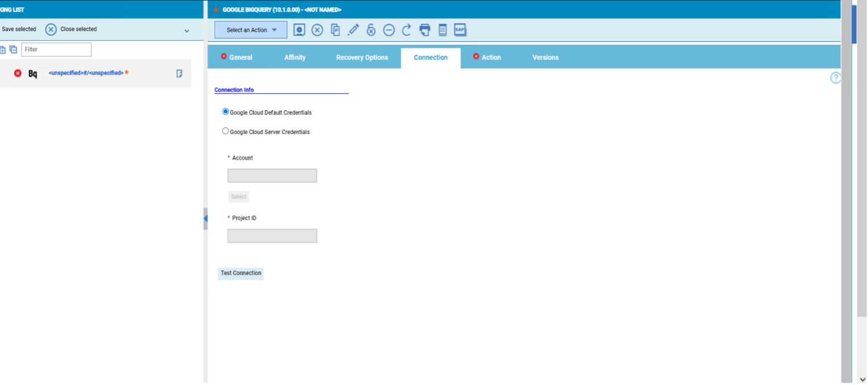868x385 pixels.
Task: Open the print icon in the toolbar
Action: [x=424, y=30]
